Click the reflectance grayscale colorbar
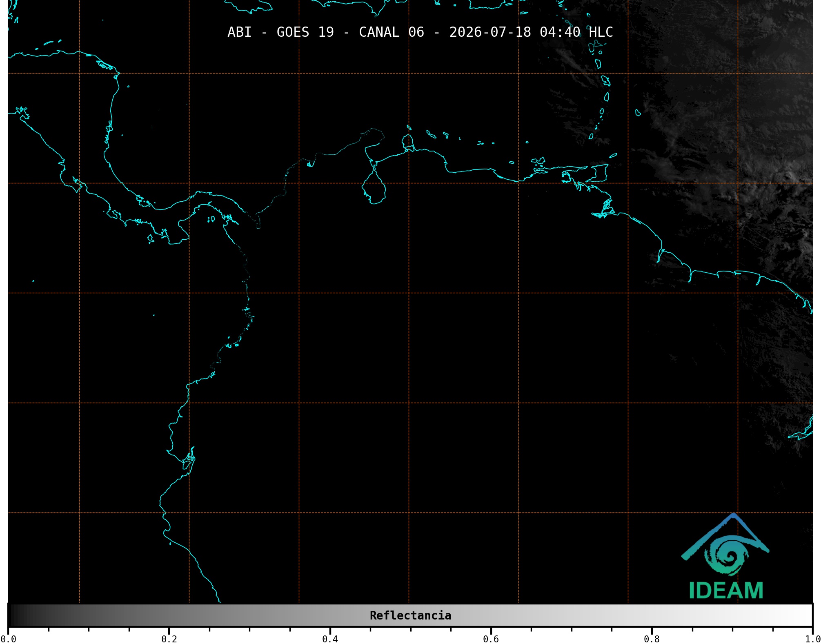 (x=410, y=615)
